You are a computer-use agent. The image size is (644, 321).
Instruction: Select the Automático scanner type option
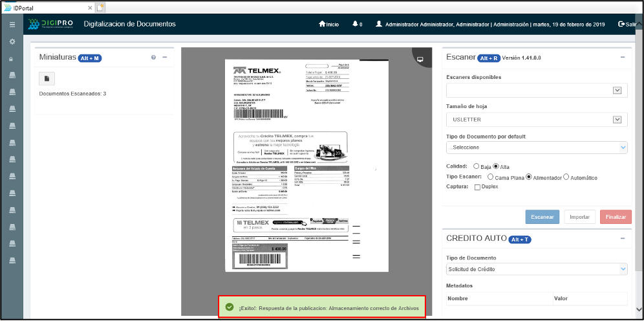click(566, 177)
